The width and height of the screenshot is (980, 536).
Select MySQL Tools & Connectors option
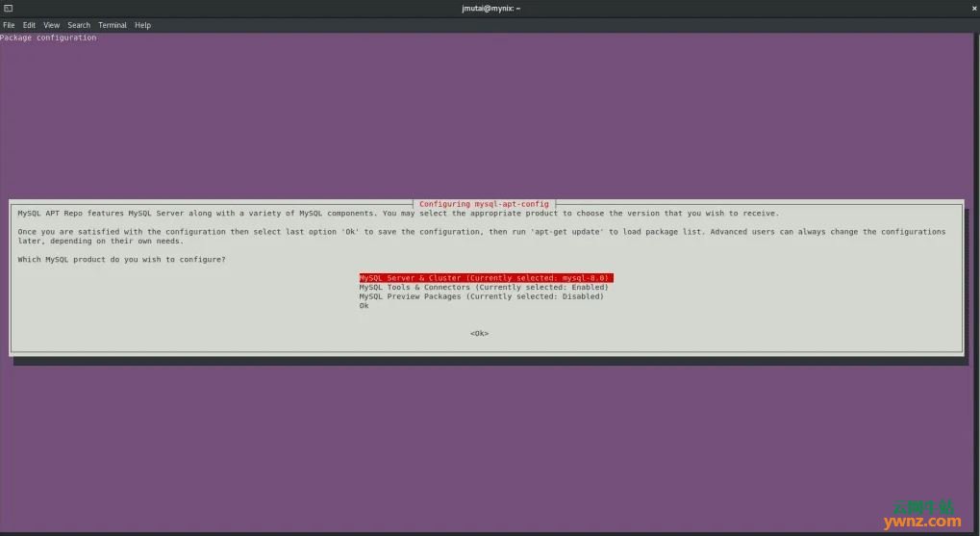point(483,287)
